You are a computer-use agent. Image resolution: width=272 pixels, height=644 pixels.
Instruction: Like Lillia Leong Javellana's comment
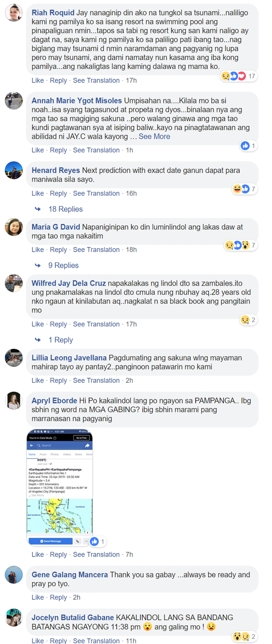[x=38, y=380]
